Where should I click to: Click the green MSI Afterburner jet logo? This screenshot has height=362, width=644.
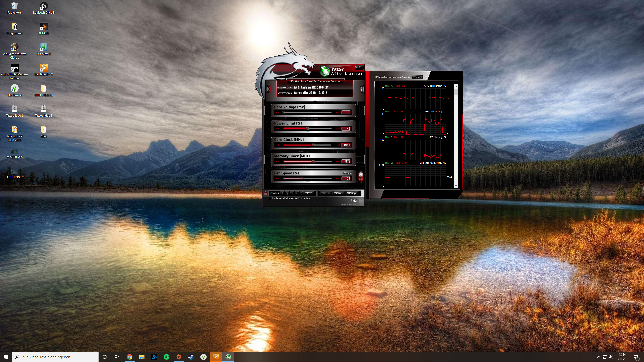pos(325,71)
